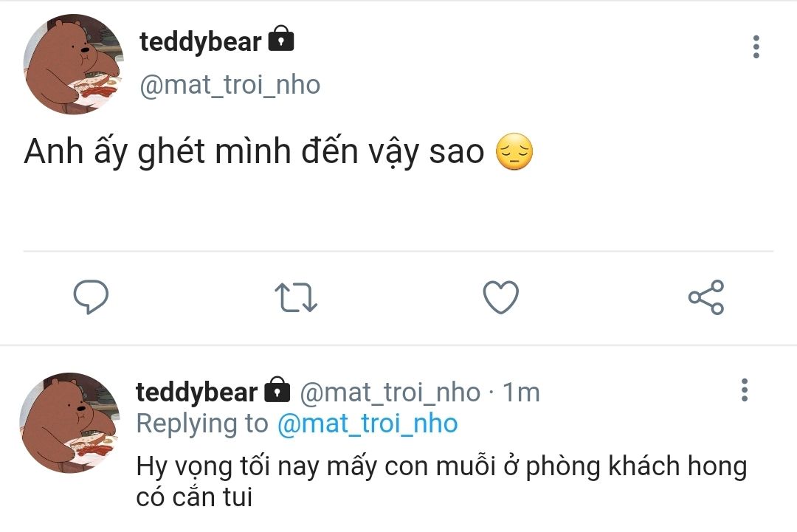Open @mat_troi_nho handle under main tweet name
Viewport: 797px width, 532px height.
point(230,85)
